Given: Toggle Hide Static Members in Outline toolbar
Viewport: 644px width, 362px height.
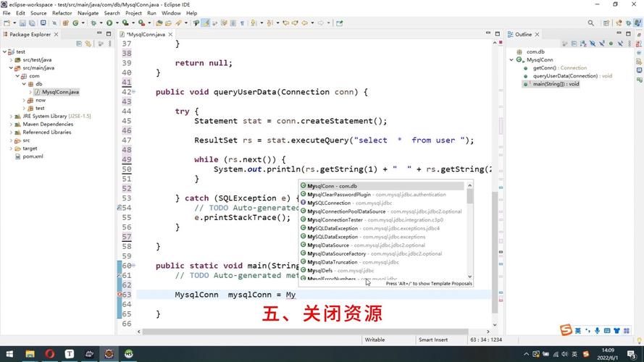Looking at the screenshot, I should 602,43.
